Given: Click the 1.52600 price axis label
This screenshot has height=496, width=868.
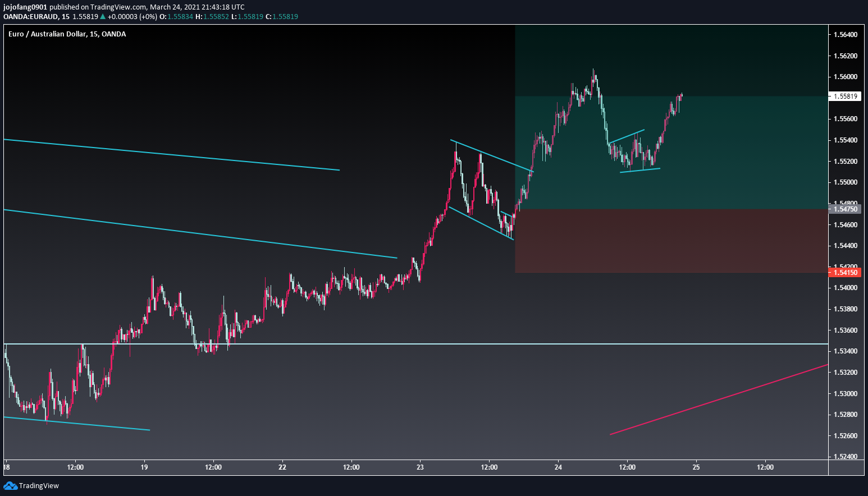Looking at the screenshot, I should click(846, 436).
